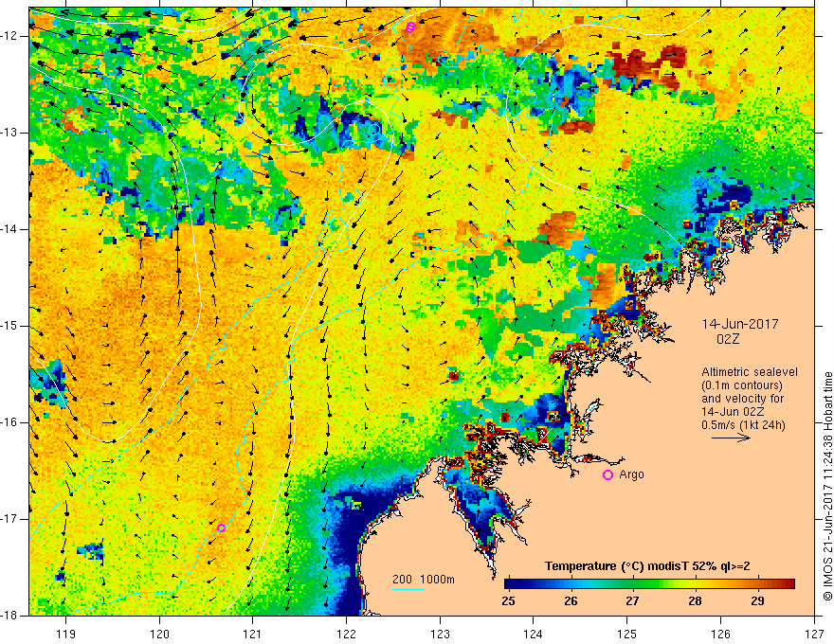Click the 'Temperature (°C) modisT 52% ql>=2' title

[647, 566]
